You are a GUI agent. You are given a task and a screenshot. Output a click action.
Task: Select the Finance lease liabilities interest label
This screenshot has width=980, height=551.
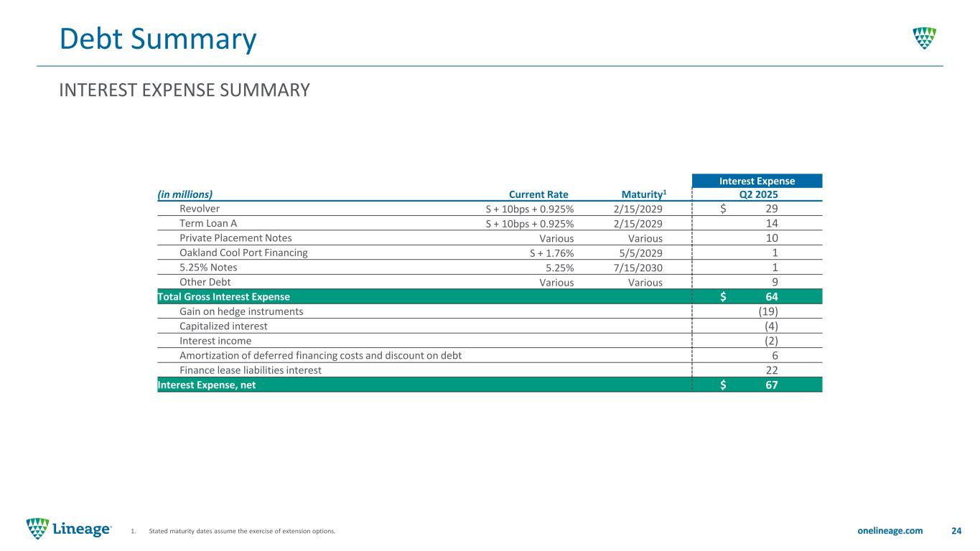point(250,370)
